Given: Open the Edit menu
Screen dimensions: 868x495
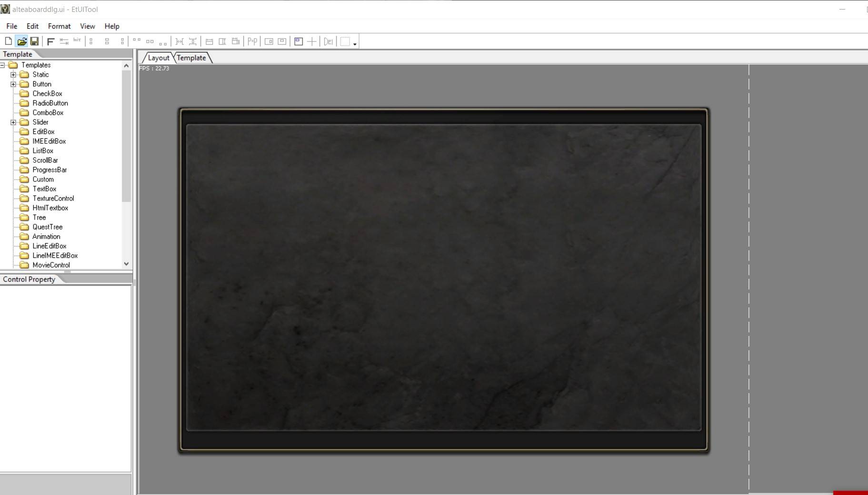Looking at the screenshot, I should point(32,26).
